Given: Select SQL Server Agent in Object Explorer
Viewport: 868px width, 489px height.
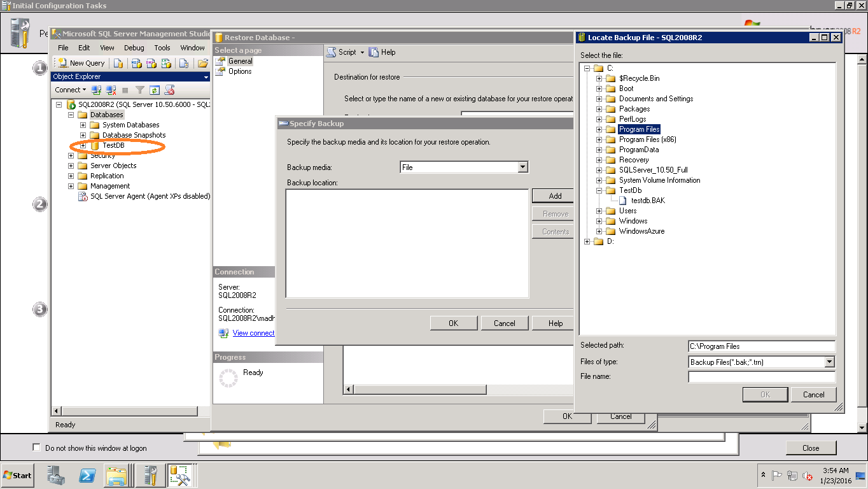Looking at the screenshot, I should coord(150,196).
